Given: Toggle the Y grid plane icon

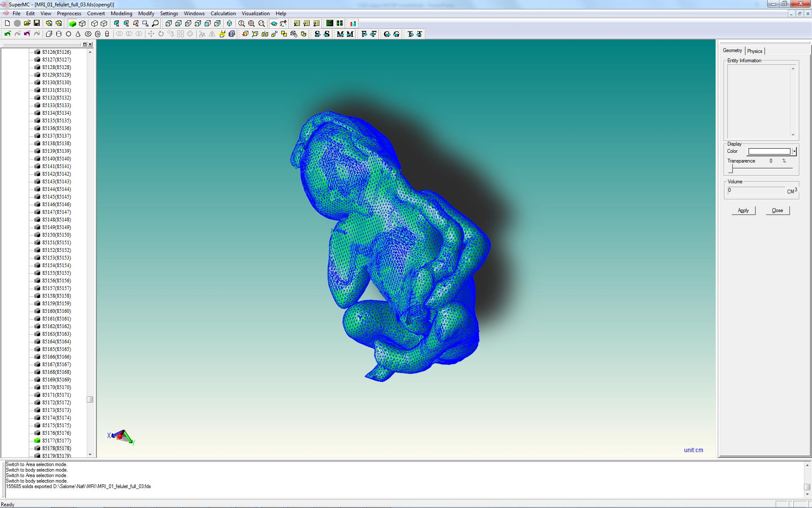Looking at the screenshot, I should [307, 23].
